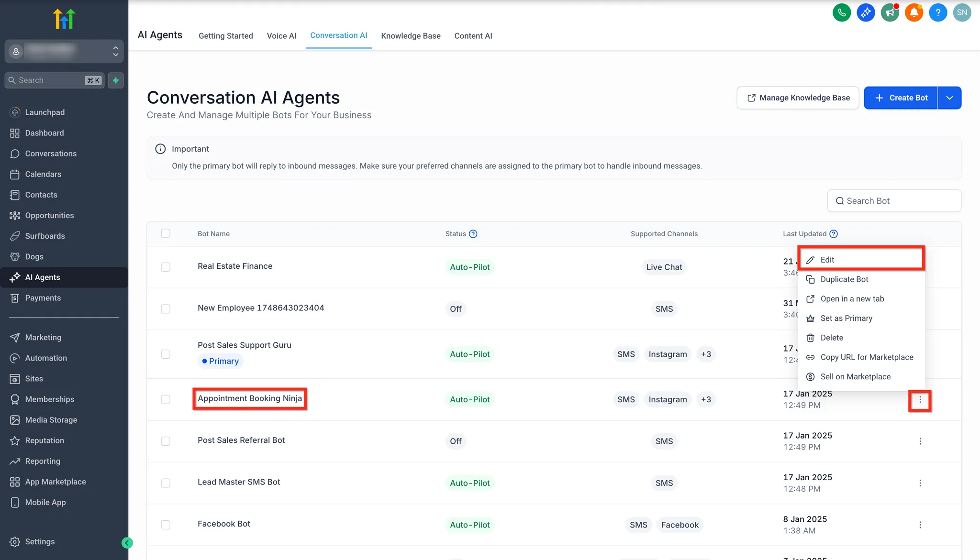Check the Real Estate Finance bot checkbox
Screen dimensions: 980x560
click(166, 267)
